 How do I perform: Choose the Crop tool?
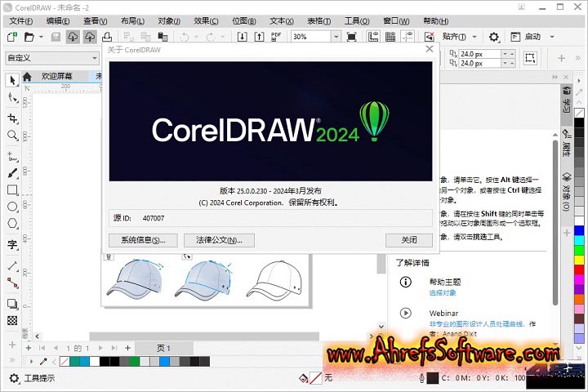click(x=12, y=118)
